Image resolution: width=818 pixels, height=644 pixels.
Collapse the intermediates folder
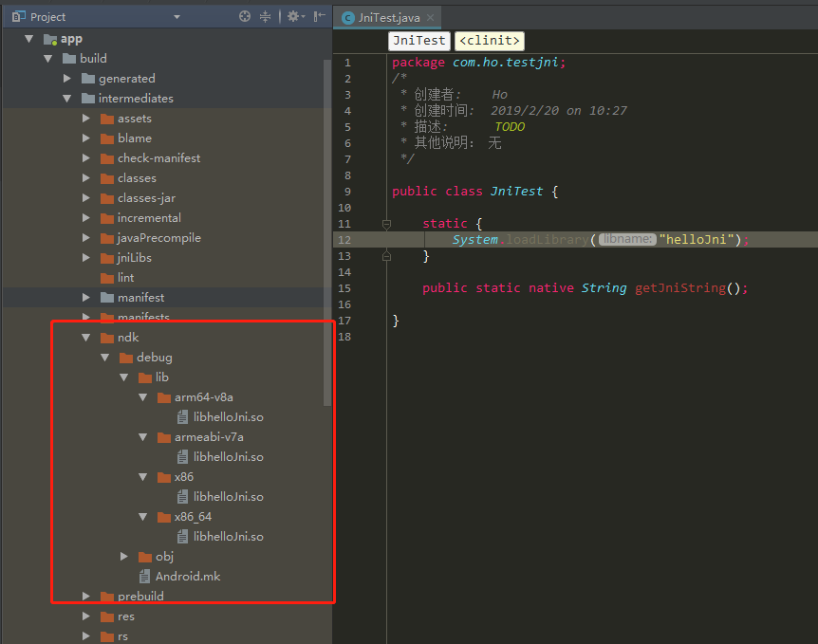[66, 98]
